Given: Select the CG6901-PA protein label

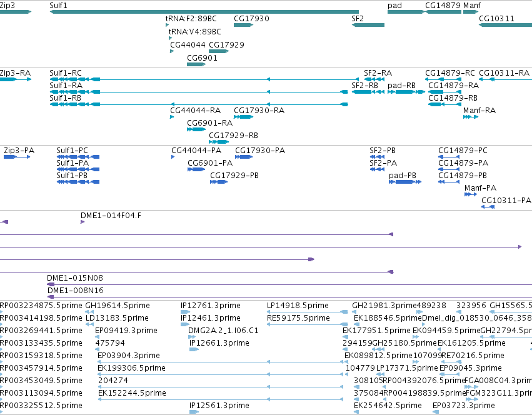Looking at the screenshot, I should (210, 163).
